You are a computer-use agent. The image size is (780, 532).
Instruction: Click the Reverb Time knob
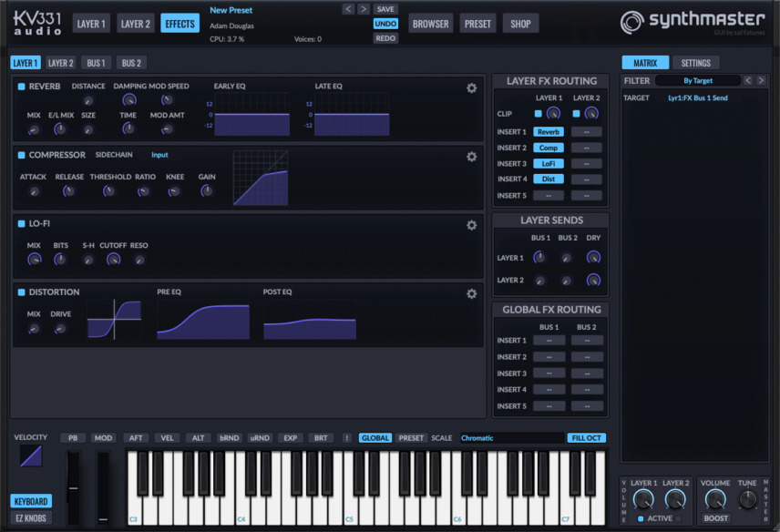[x=128, y=128]
